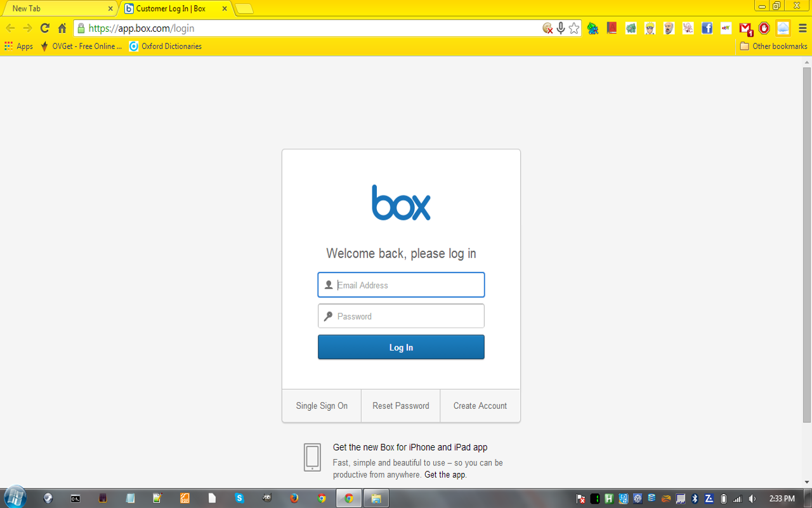Screen dimensions: 812x508
Task: Click the blue Log In button
Action: 401,347
